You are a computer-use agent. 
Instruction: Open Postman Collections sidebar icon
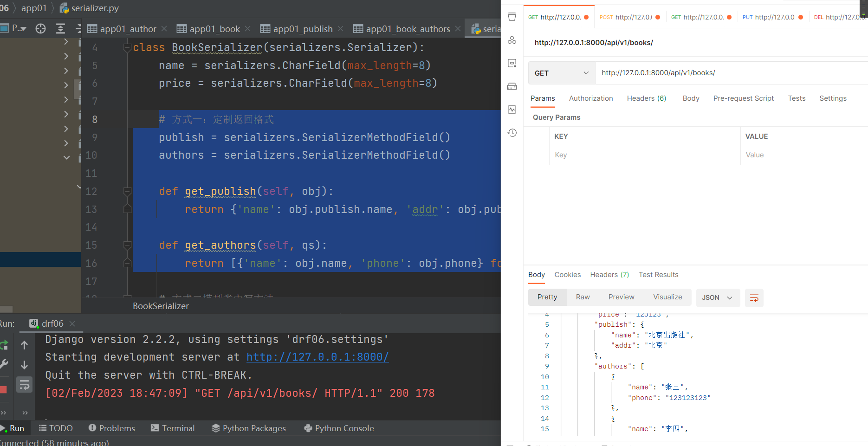pos(512,17)
